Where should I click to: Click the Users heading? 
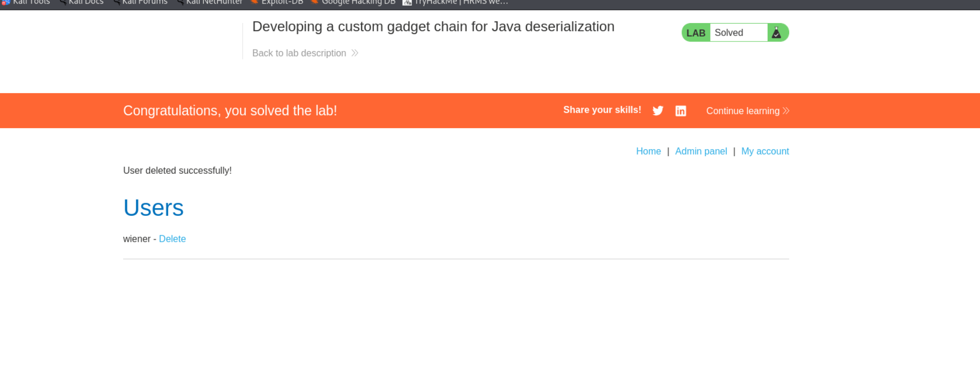pyautogui.click(x=153, y=208)
